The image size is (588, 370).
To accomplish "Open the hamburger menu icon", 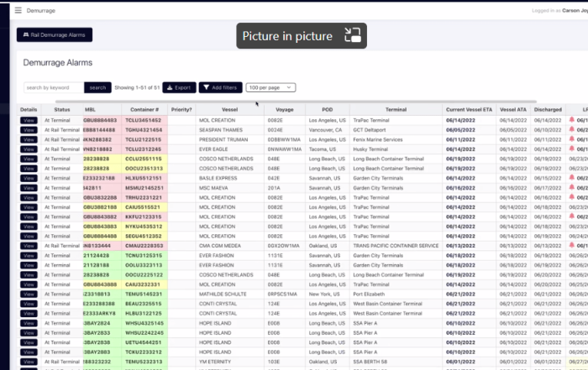I will point(18,10).
